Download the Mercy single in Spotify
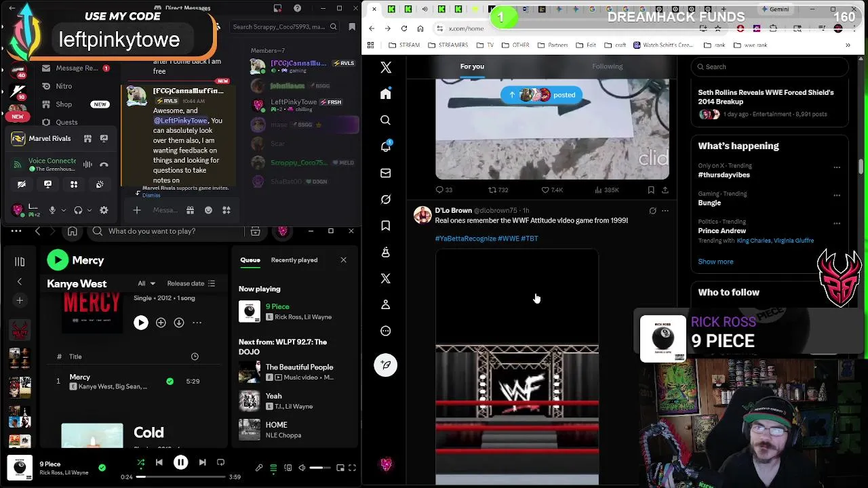This screenshot has height=488, width=868. pyautogui.click(x=178, y=323)
